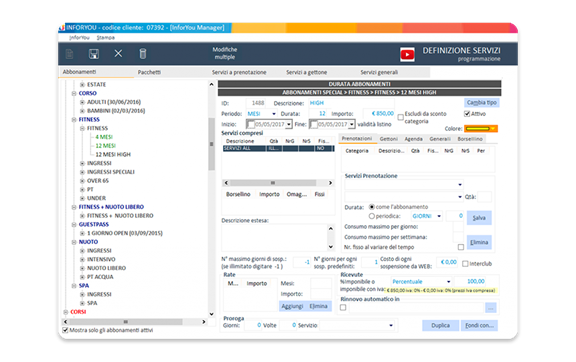
Task: Open the Periodo MESI dropdown
Action: (273, 114)
